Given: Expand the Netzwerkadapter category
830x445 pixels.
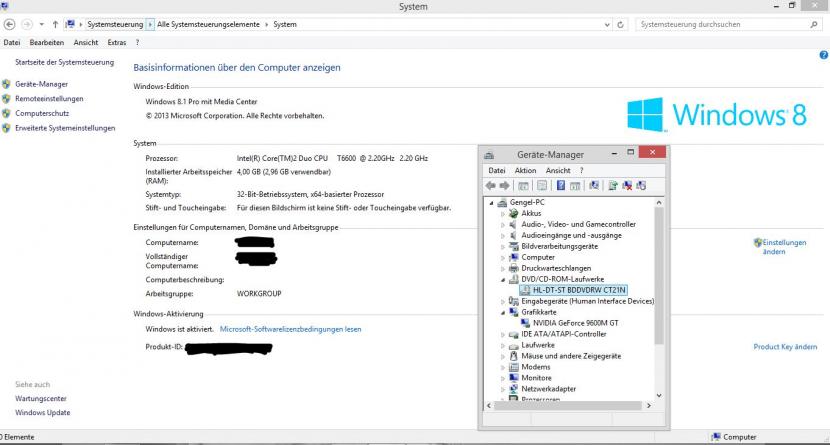Looking at the screenshot, I should coord(502,389).
